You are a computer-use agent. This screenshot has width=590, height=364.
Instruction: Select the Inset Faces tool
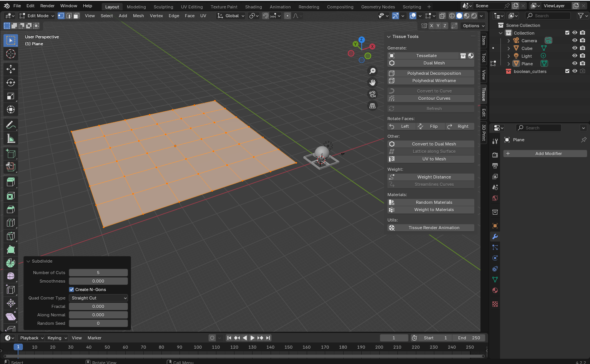pyautogui.click(x=11, y=196)
